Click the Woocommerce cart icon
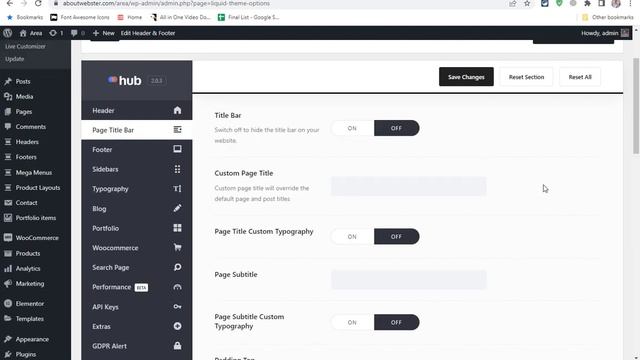 pyautogui.click(x=177, y=247)
